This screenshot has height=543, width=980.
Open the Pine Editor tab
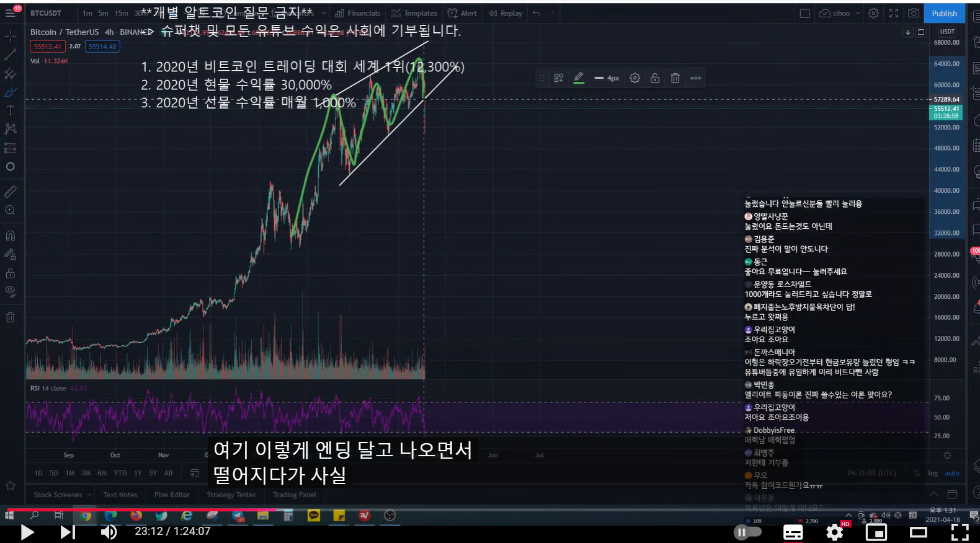[172, 495]
